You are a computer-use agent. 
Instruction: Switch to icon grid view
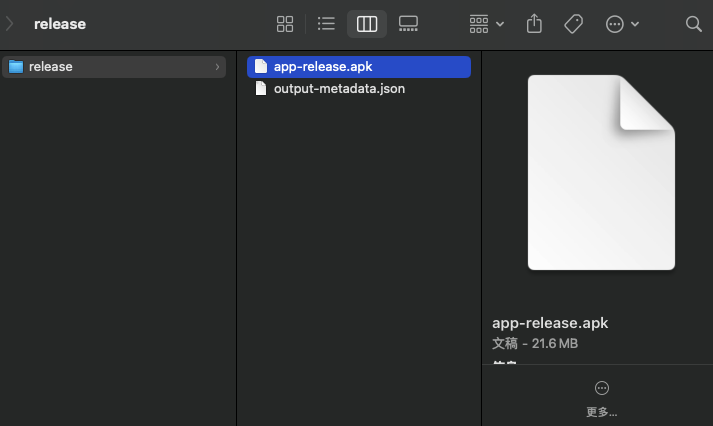285,24
